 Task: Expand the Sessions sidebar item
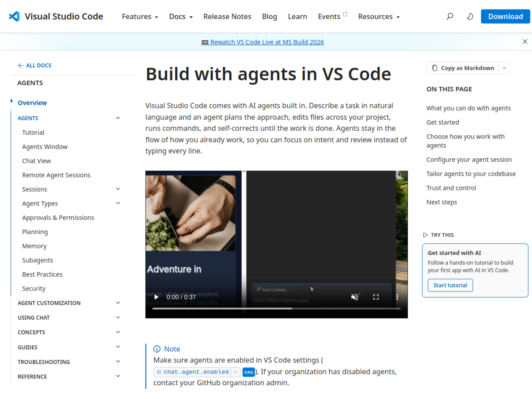(118, 189)
